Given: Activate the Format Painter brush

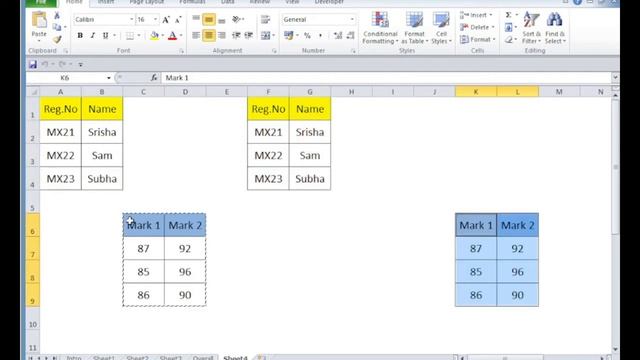Looking at the screenshot, I should point(57,39).
